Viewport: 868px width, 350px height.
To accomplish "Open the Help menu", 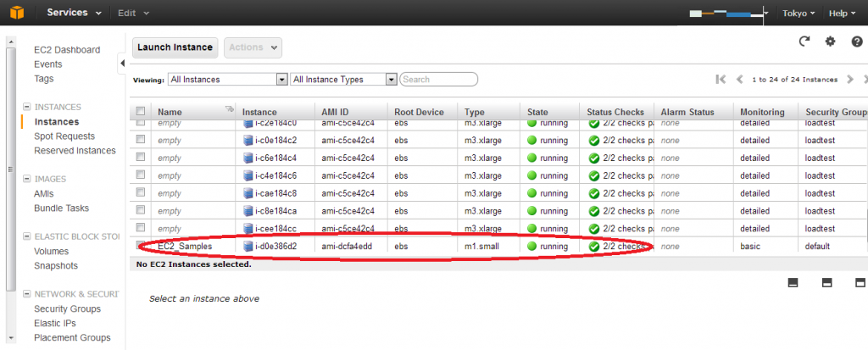I will pyautogui.click(x=842, y=14).
